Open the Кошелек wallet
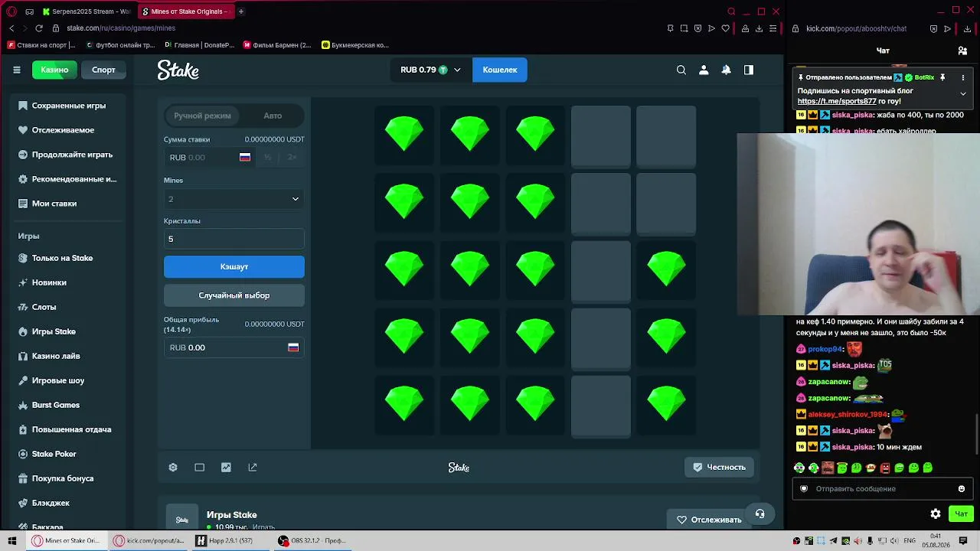This screenshot has width=980, height=551. pos(500,70)
